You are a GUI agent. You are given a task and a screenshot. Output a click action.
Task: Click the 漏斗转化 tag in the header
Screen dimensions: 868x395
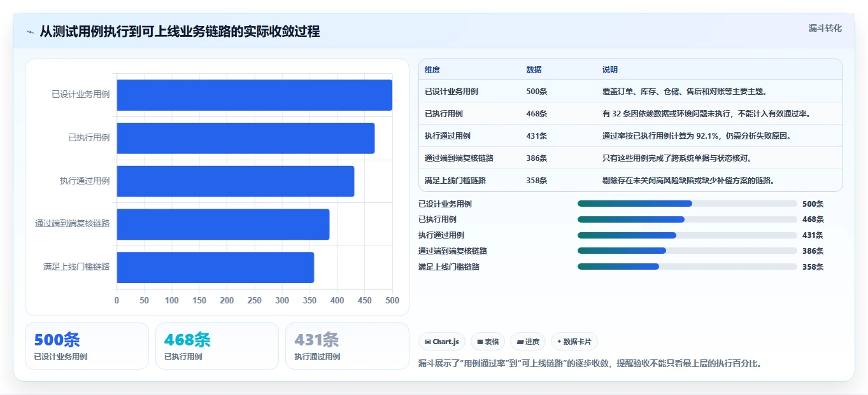point(825,28)
